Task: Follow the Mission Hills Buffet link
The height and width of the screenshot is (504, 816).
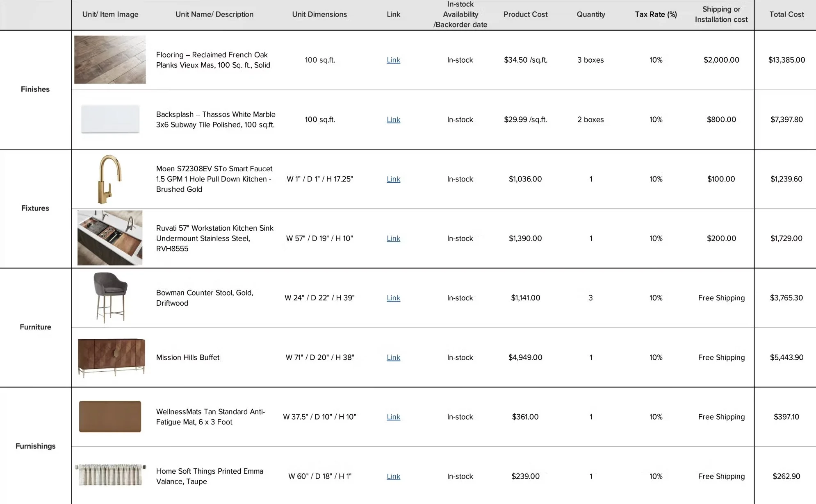Action: (393, 357)
